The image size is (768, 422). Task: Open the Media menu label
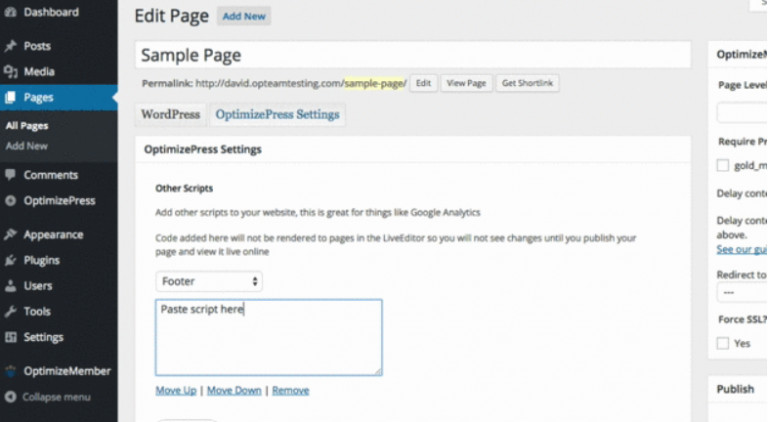[x=39, y=72]
